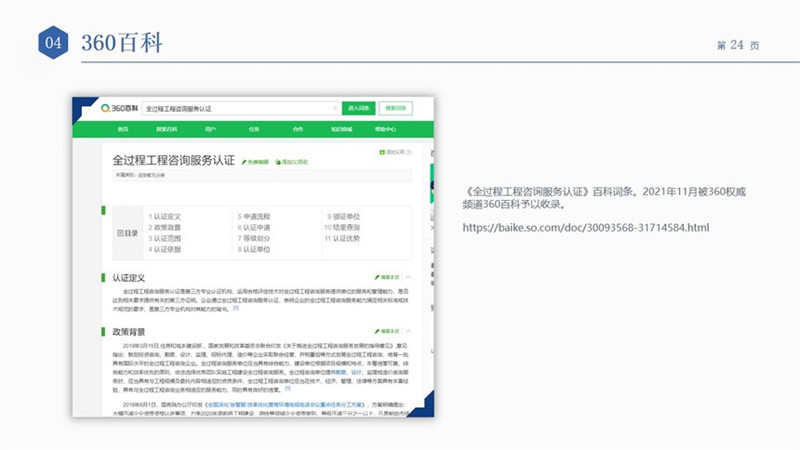This screenshot has height=450, width=800.
Task: Click the entry title 全过程工程咨询服务认证
Action: click(173, 161)
